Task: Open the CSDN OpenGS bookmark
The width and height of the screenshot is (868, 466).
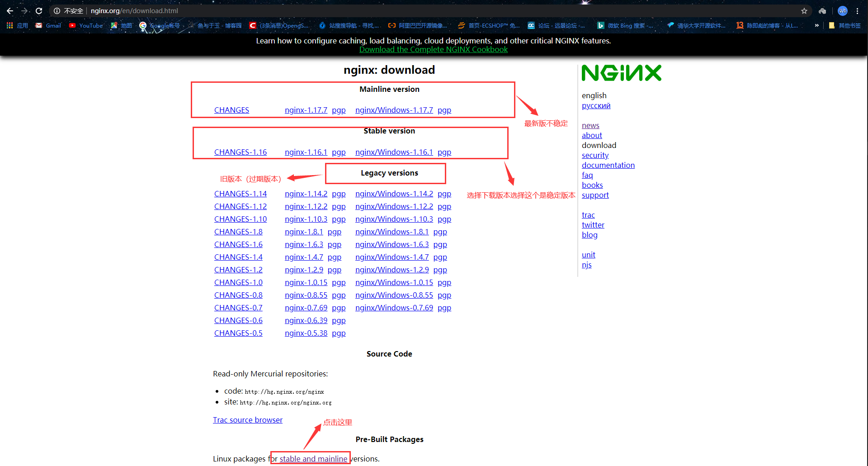Action: click(x=279, y=25)
